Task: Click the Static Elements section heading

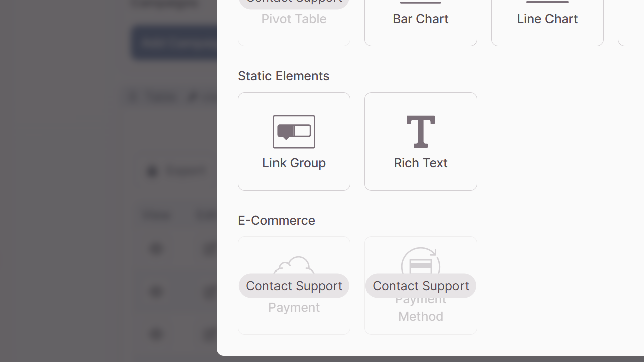Action: click(284, 76)
